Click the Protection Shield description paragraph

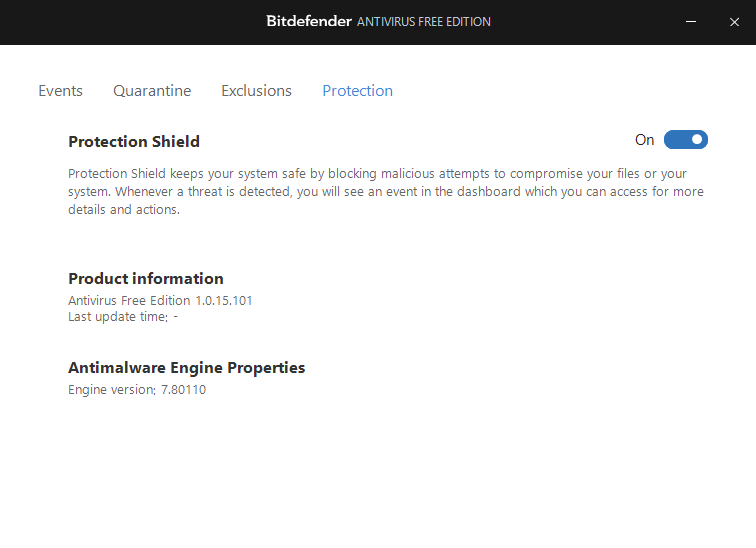click(x=386, y=191)
